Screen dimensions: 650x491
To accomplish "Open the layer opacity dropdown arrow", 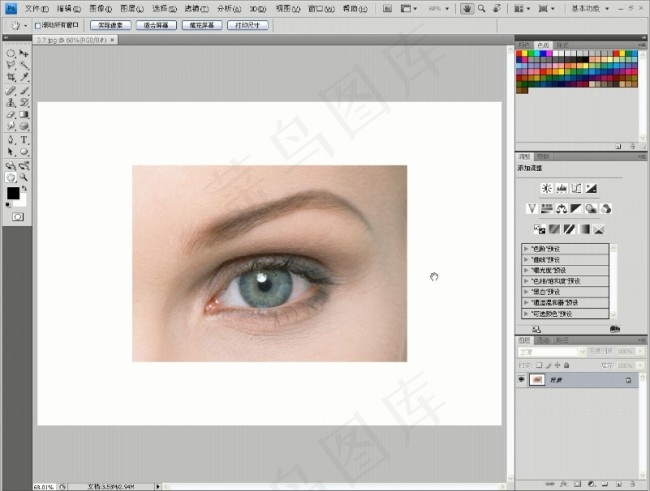I will 640,352.
